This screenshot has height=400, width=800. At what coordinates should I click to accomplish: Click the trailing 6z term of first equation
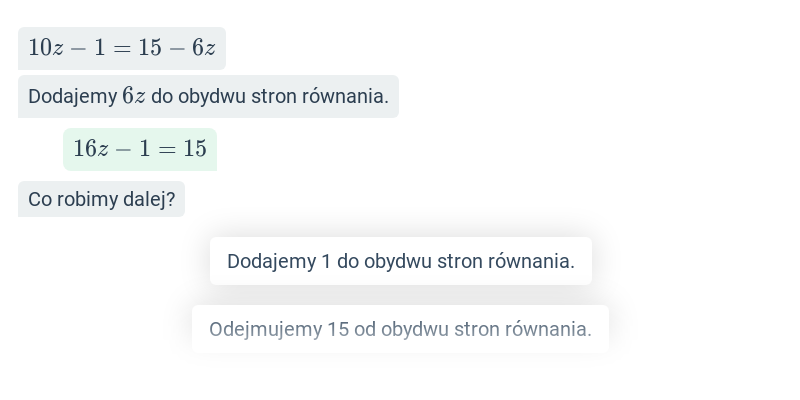(204, 48)
